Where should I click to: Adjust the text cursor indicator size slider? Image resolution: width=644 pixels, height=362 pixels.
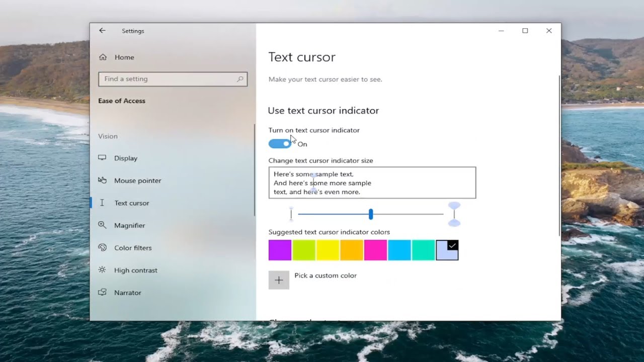371,214
